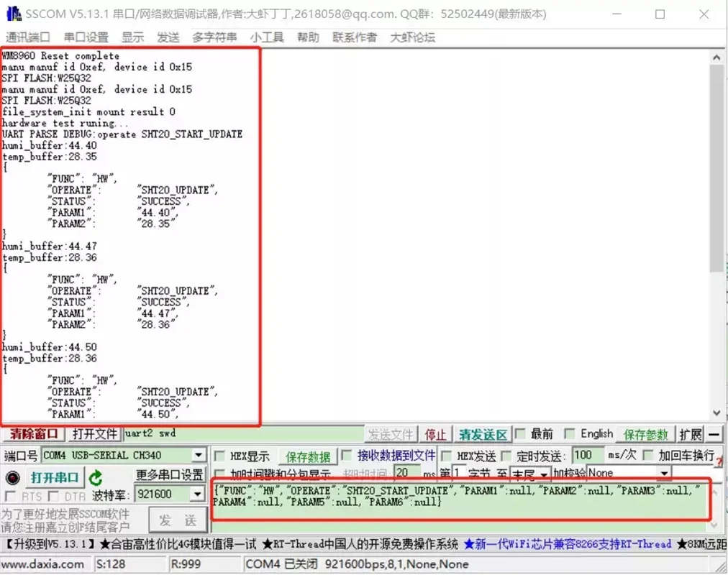Click the 清发送区 button
This screenshot has height=575, width=728.
point(483,435)
